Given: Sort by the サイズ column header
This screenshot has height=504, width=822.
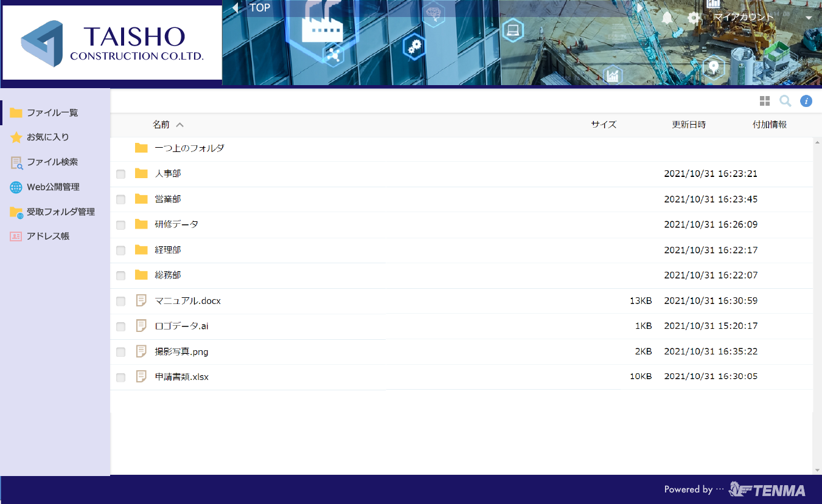Looking at the screenshot, I should pos(604,125).
